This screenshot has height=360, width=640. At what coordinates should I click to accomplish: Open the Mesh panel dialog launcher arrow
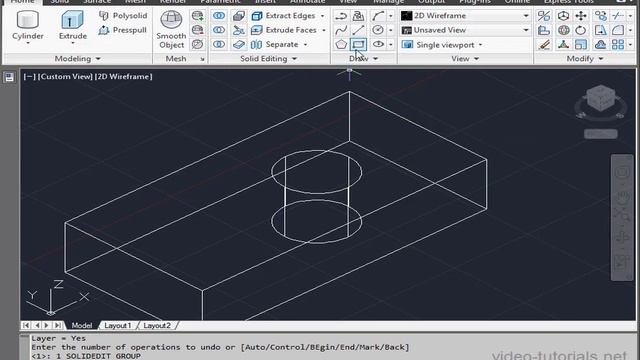click(x=202, y=59)
